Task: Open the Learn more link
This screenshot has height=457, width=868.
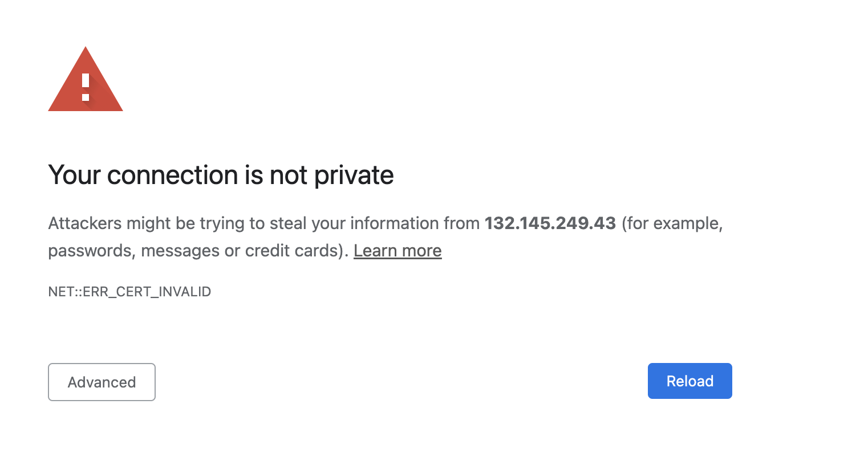Action: pos(398,251)
